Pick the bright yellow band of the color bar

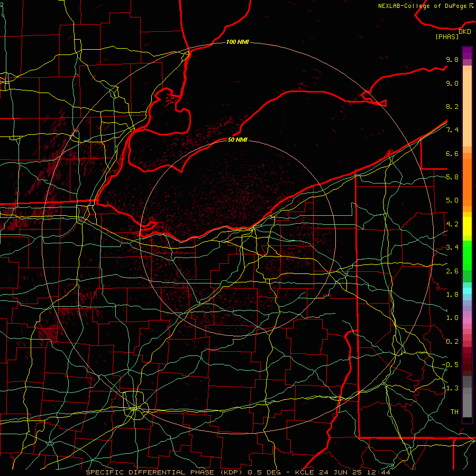[x=467, y=226]
